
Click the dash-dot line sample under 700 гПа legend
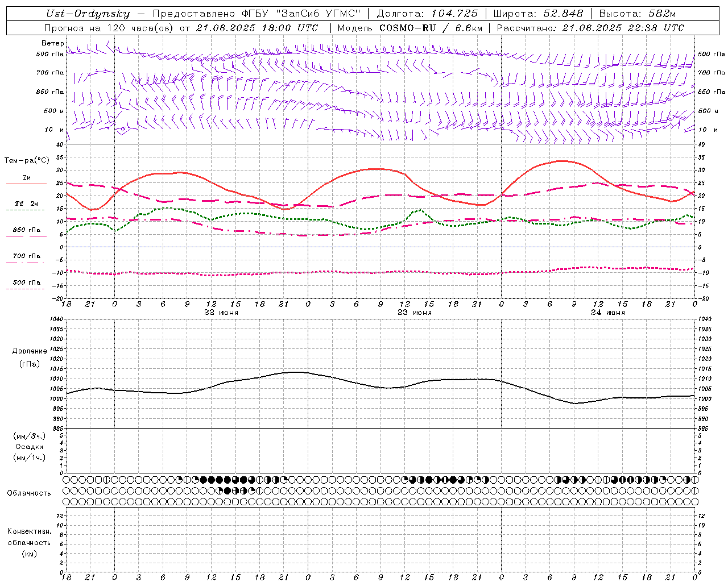pyautogui.click(x=26, y=263)
